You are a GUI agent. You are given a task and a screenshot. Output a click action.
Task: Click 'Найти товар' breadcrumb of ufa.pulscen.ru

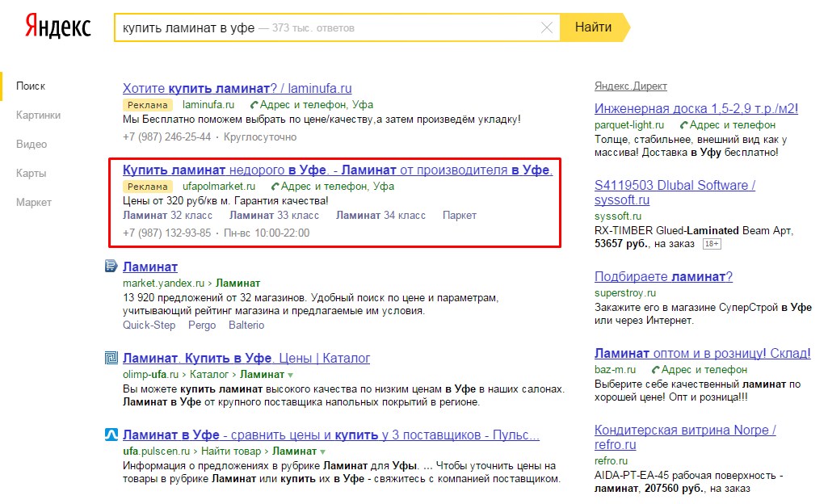231,451
